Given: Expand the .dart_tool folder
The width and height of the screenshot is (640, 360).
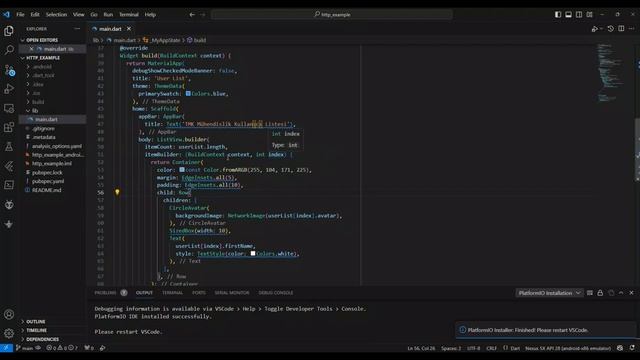Looking at the screenshot, I should coord(43,76).
